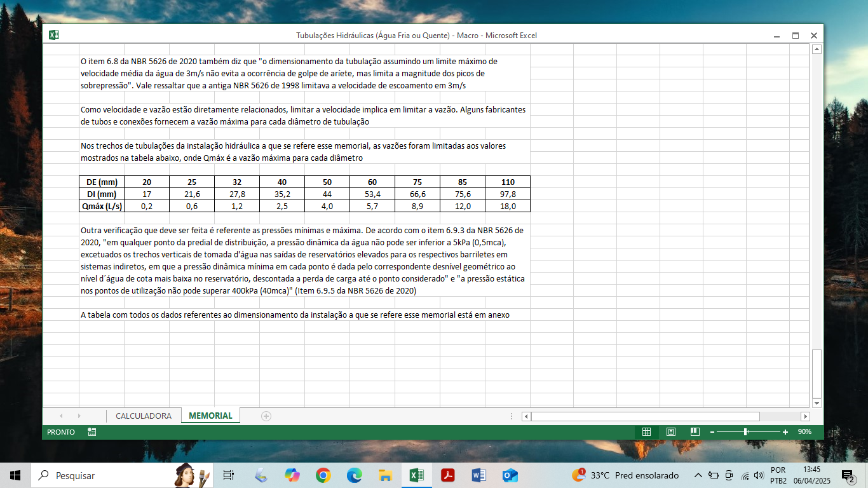
Task: Select the MEMORIAL sheet tab
Action: (210, 416)
